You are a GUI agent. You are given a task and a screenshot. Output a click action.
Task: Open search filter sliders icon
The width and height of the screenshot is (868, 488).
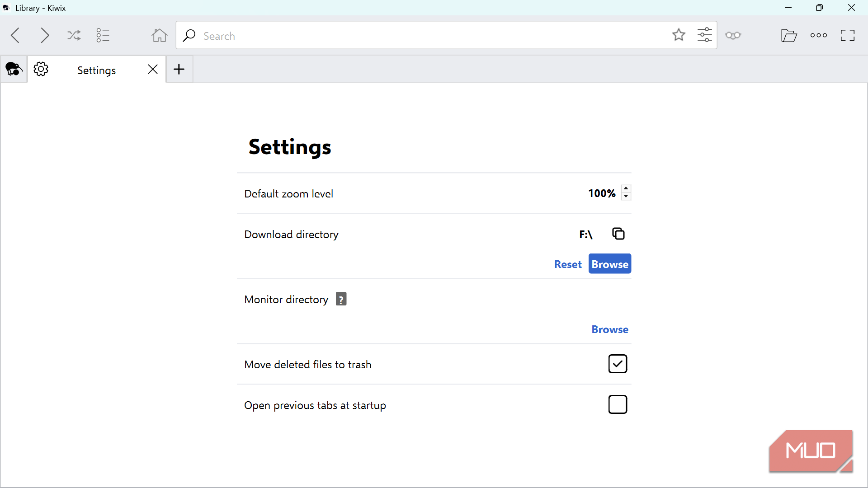click(x=704, y=35)
